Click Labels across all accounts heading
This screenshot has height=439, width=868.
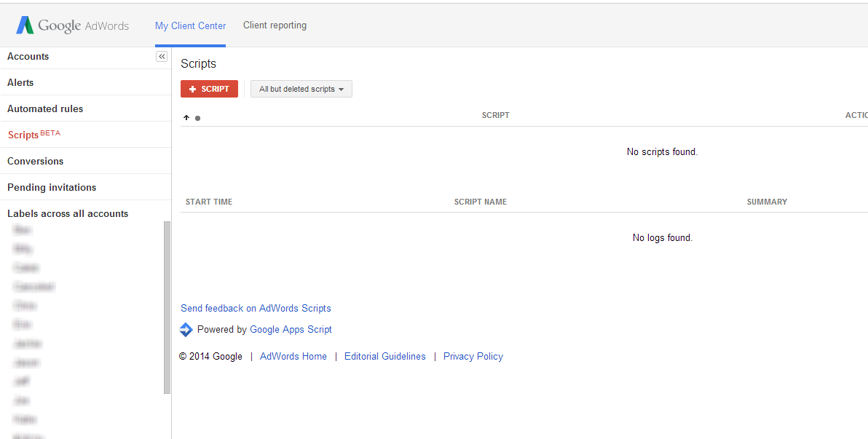click(x=68, y=214)
